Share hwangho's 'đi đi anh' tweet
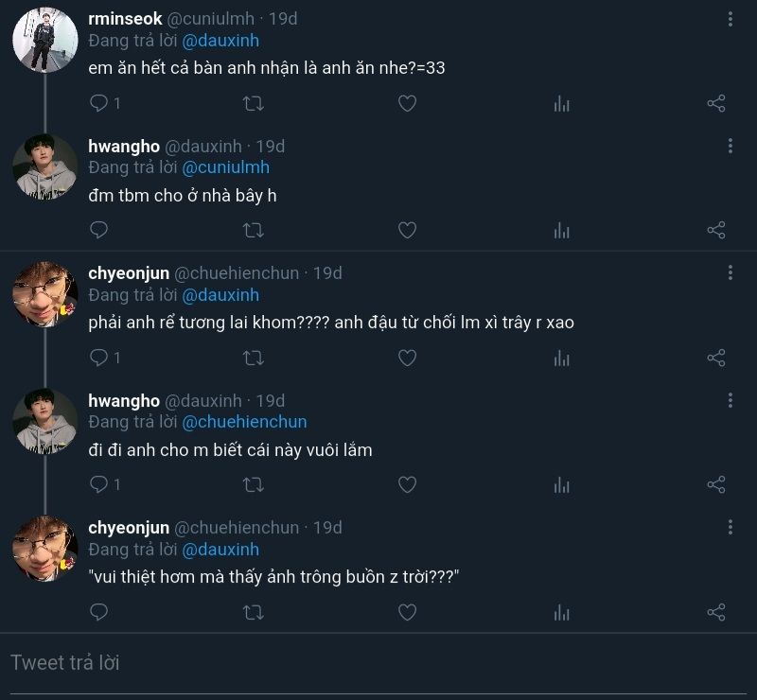 tap(716, 484)
